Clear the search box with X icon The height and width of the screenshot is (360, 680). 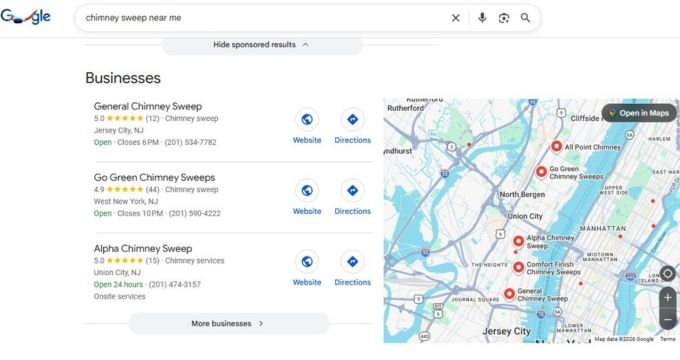(x=455, y=18)
